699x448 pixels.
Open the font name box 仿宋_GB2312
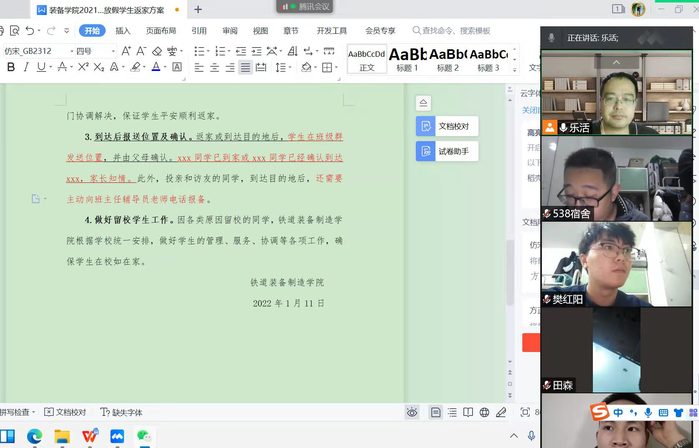click(37, 51)
